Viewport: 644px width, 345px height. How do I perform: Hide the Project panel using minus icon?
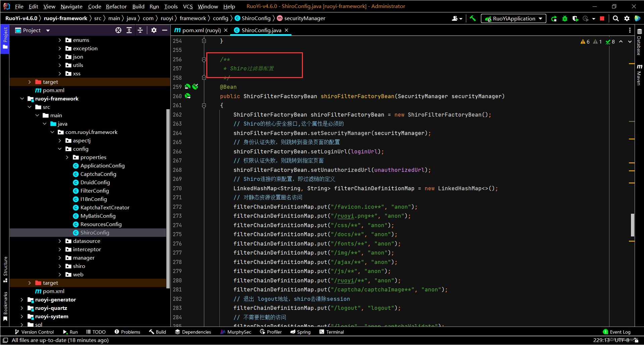click(x=165, y=30)
